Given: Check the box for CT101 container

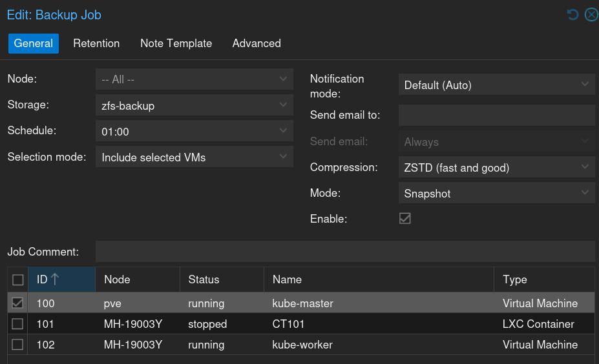Looking at the screenshot, I should coord(18,324).
